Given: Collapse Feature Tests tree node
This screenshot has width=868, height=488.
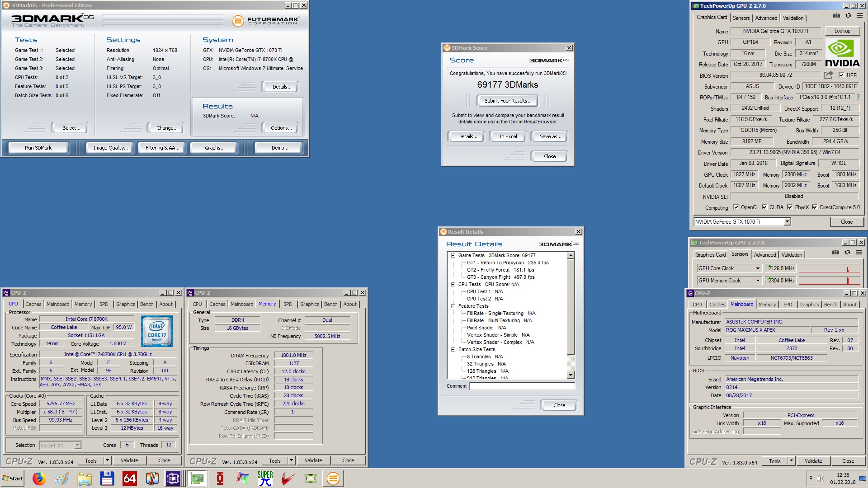Looking at the screenshot, I should [453, 306].
